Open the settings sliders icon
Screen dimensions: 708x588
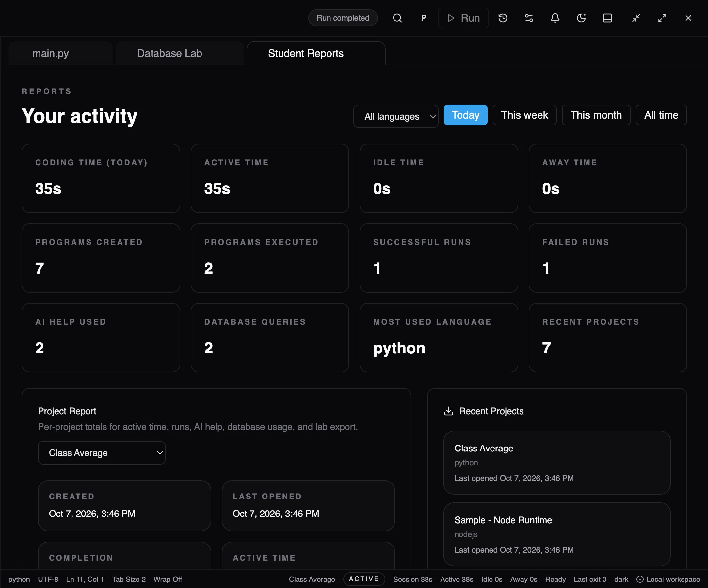tap(529, 18)
